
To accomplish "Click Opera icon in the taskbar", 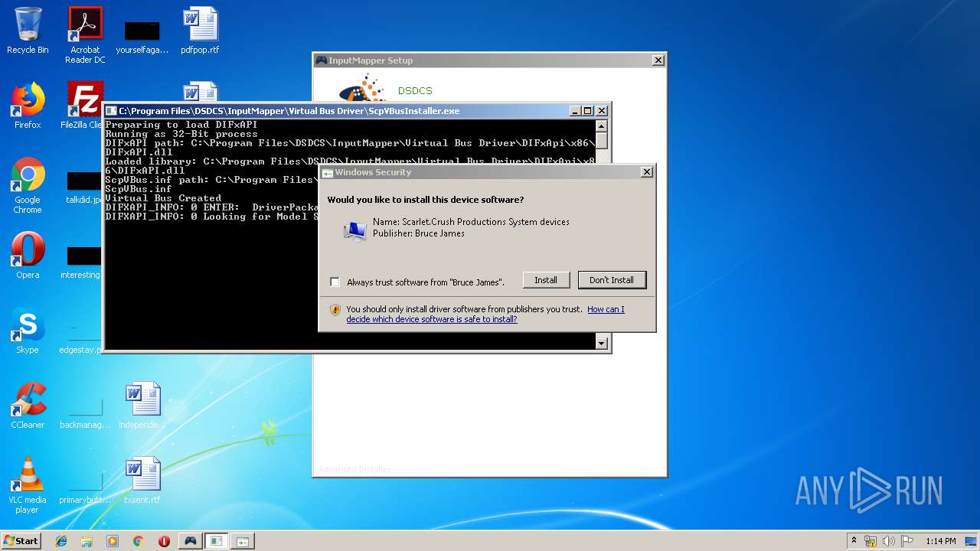I will (x=164, y=541).
